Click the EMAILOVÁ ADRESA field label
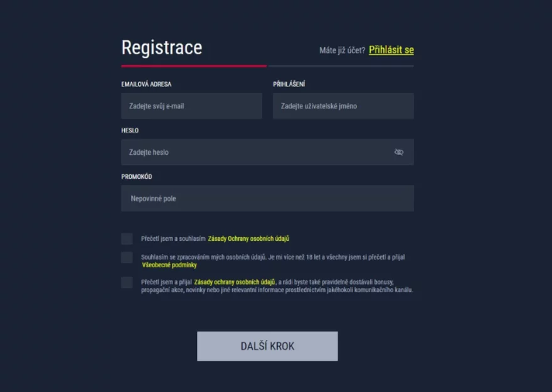Image resolution: width=552 pixels, height=392 pixels. pyautogui.click(x=146, y=84)
